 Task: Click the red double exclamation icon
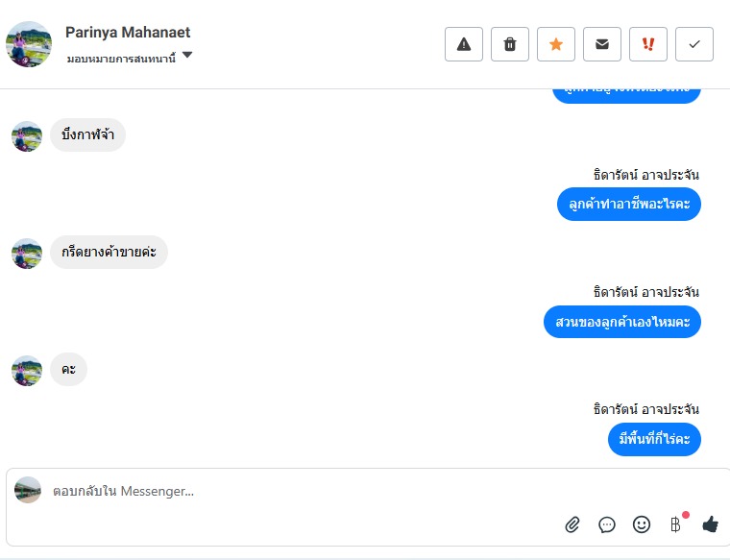click(648, 44)
